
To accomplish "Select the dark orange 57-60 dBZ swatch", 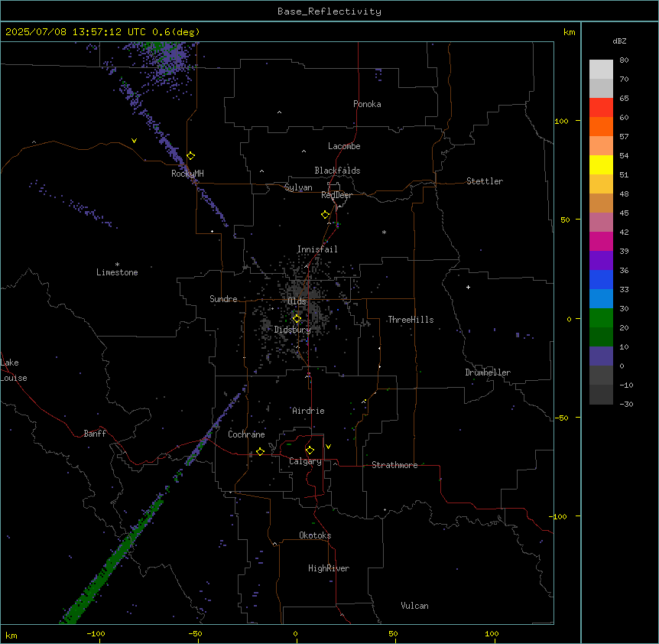I will click(x=601, y=126).
